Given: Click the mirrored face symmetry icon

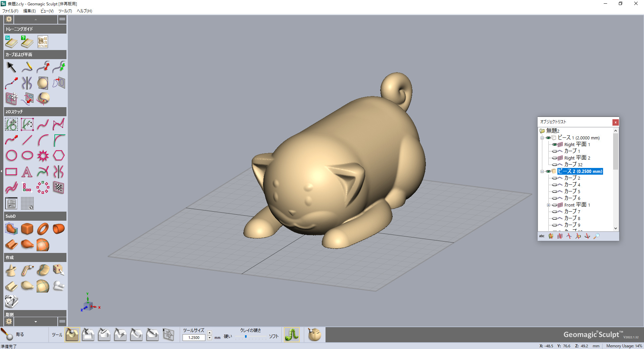Looking at the screenshot, I should pos(314,335).
